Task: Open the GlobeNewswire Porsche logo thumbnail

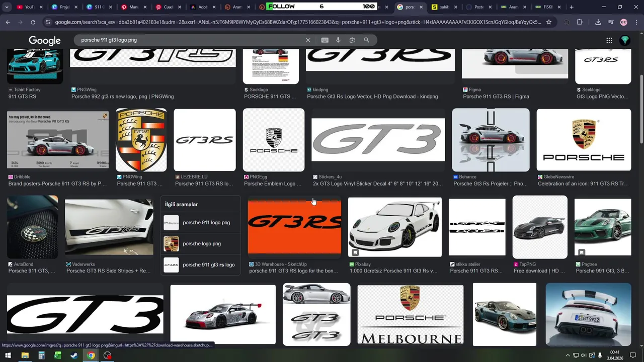Action: pos(584,140)
